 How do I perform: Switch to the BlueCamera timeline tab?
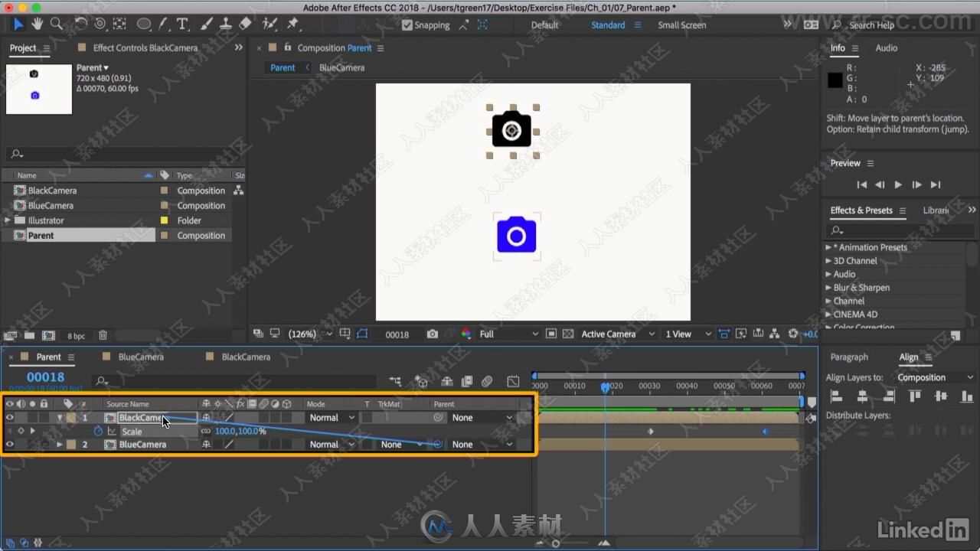(x=141, y=357)
